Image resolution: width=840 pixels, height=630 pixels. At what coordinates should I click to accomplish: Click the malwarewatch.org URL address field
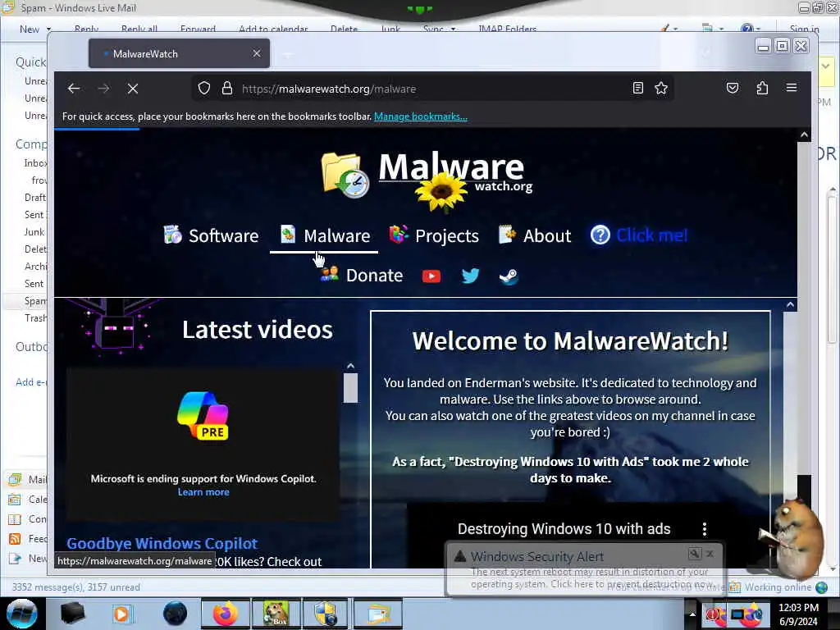(434, 89)
